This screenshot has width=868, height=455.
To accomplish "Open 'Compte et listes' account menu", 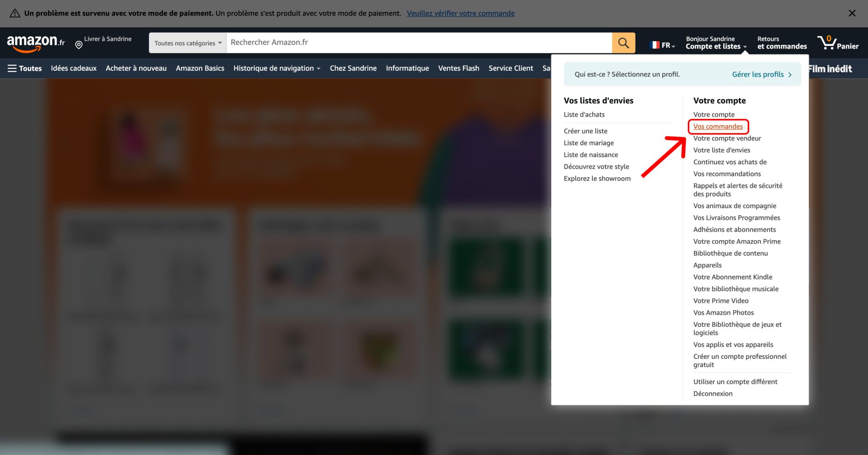I will (716, 43).
